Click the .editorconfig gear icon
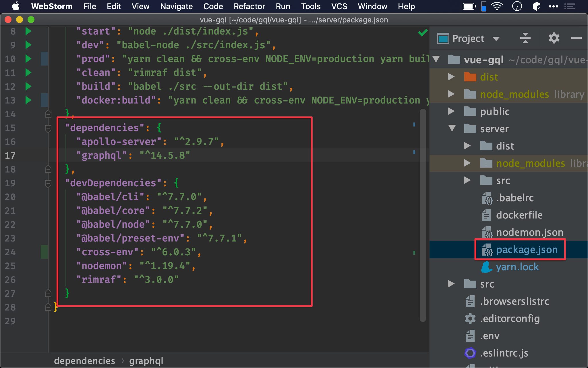The image size is (588, 368). pos(470,319)
